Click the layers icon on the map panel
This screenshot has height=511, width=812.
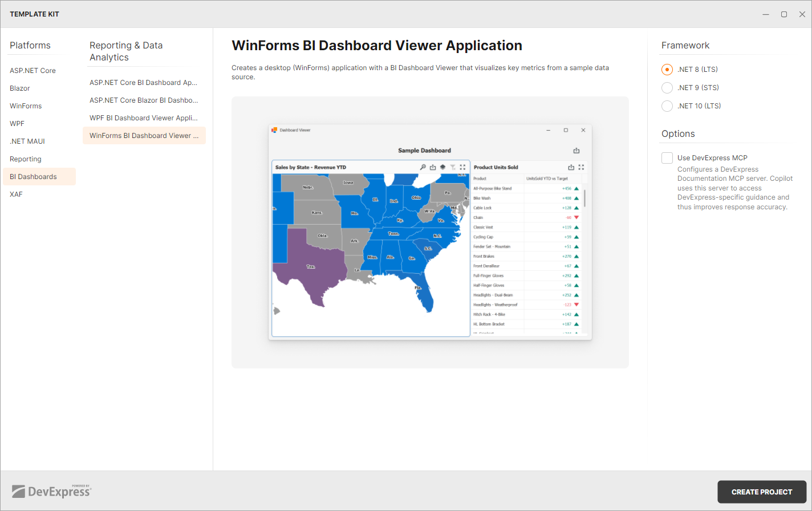[444, 167]
